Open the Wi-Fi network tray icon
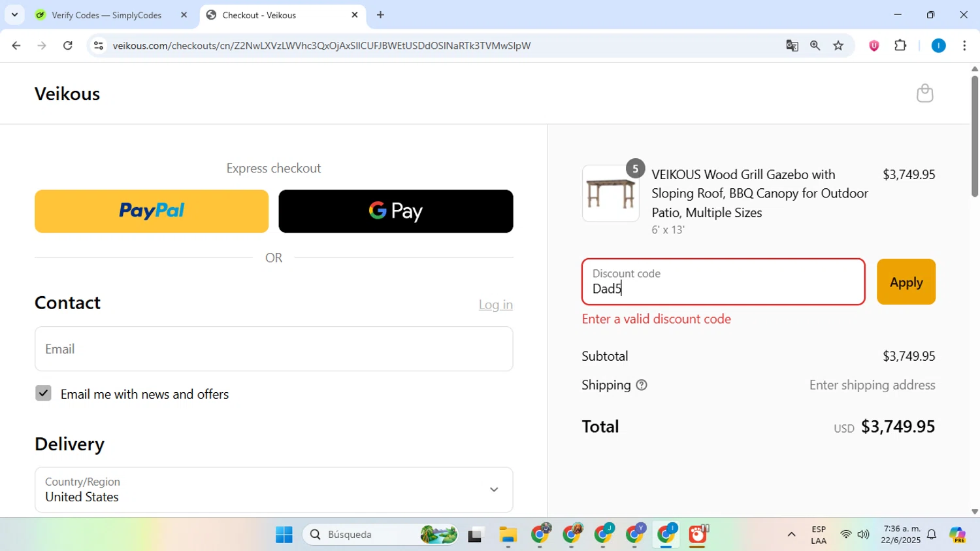Image resolution: width=980 pixels, height=551 pixels. (x=845, y=535)
